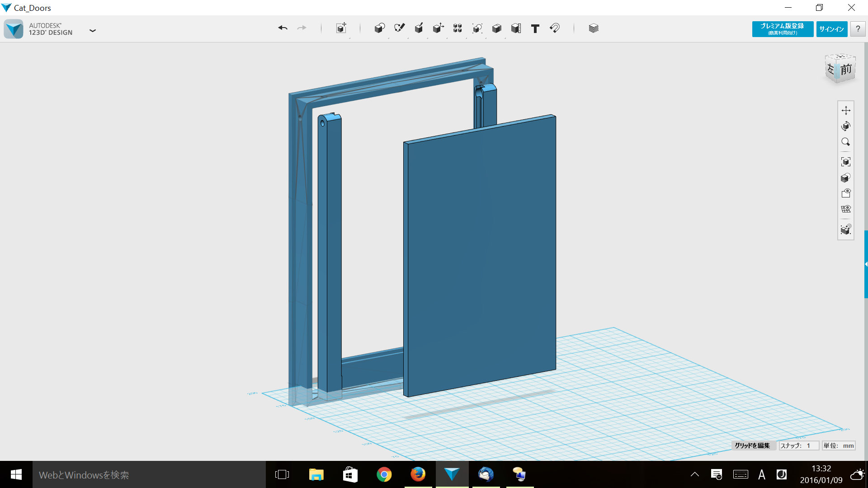868x488 pixels.
Task: Open the Sketch tool menu
Action: point(399,28)
